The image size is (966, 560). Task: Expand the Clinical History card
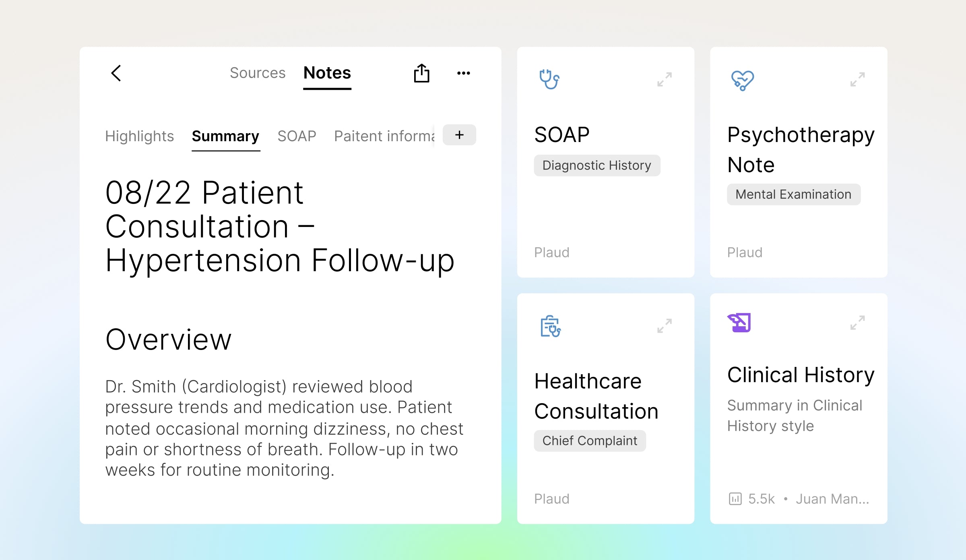click(857, 323)
